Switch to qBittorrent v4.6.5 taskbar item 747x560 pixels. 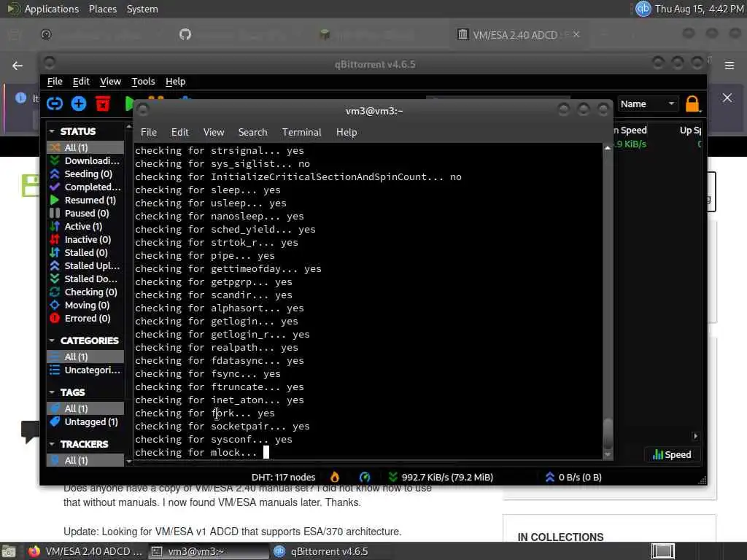(x=330, y=551)
